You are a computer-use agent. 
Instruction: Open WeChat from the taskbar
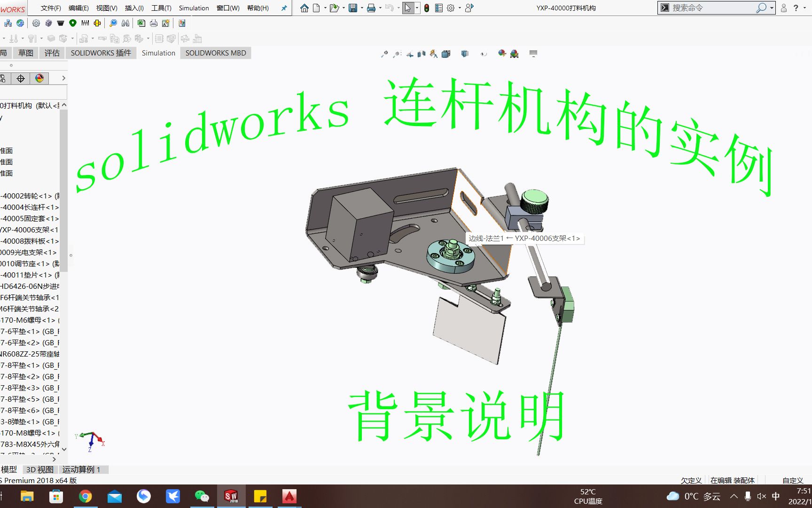202,496
